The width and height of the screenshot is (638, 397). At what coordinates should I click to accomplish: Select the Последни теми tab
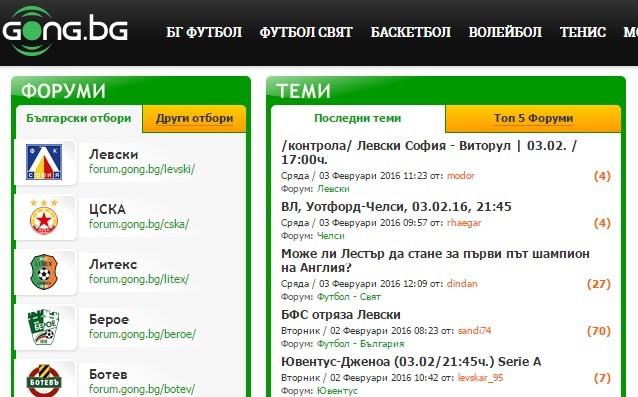[x=358, y=118]
